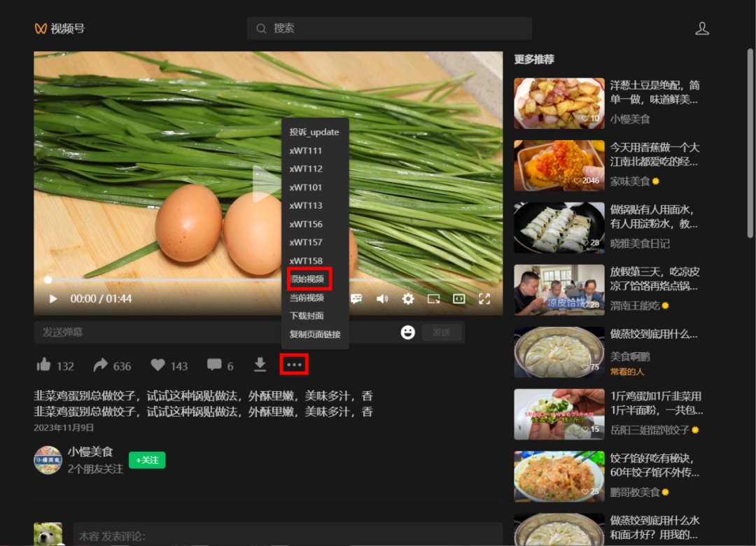The width and height of the screenshot is (756, 546).
Task: Open the 洋葱土豆是绝配 recommended video thumbnail
Action: (x=559, y=103)
